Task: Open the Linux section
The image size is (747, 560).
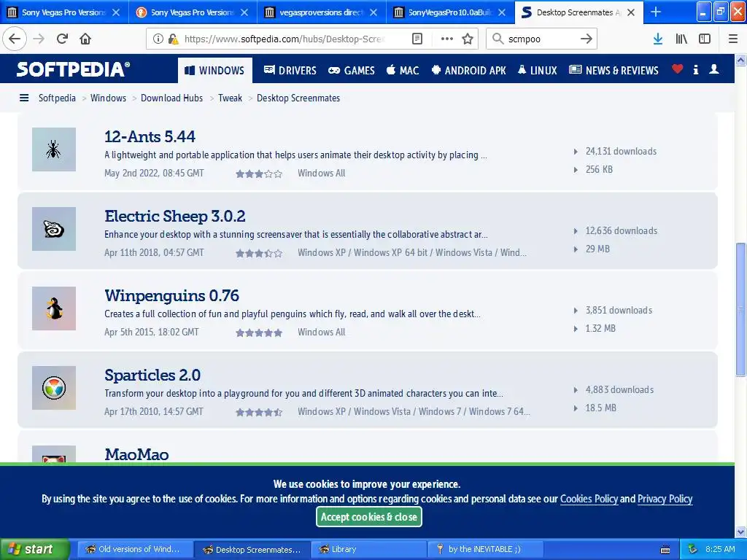Action: click(x=537, y=71)
